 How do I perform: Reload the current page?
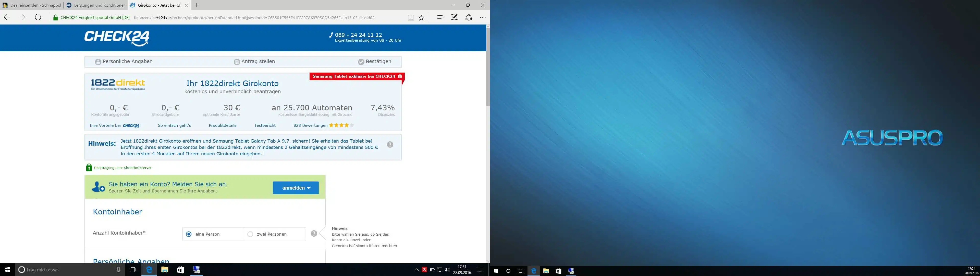point(38,17)
